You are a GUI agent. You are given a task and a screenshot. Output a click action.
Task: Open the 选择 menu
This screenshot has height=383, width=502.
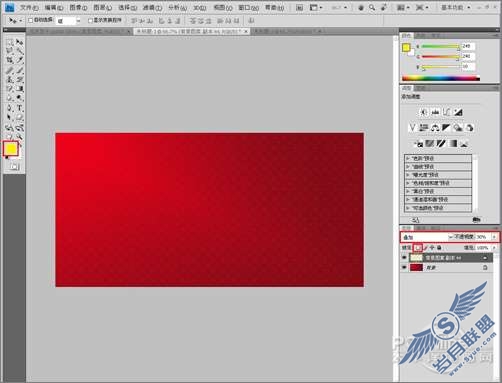(127, 7)
